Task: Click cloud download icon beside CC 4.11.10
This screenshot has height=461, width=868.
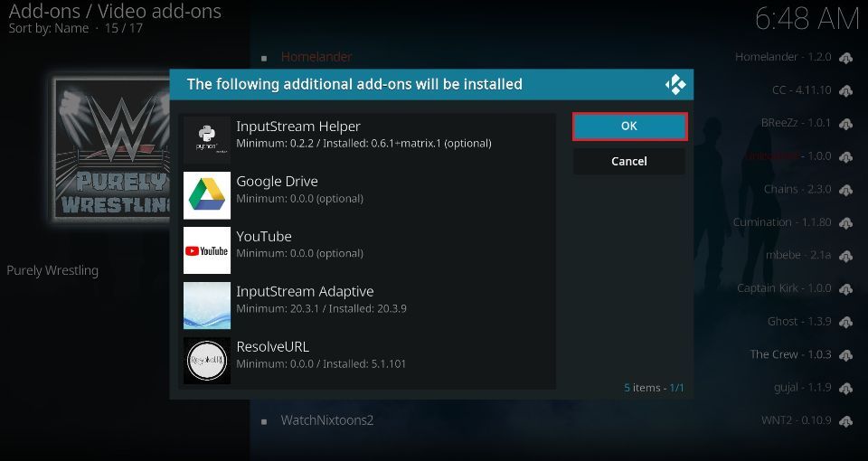Action: pos(846,90)
